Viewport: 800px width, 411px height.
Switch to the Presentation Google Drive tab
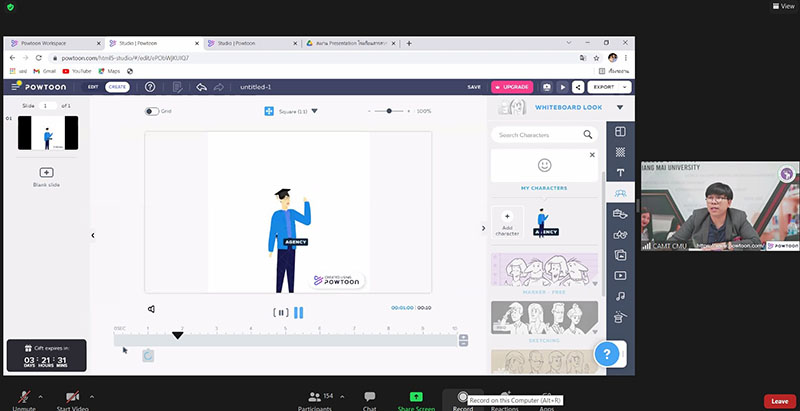(351, 43)
